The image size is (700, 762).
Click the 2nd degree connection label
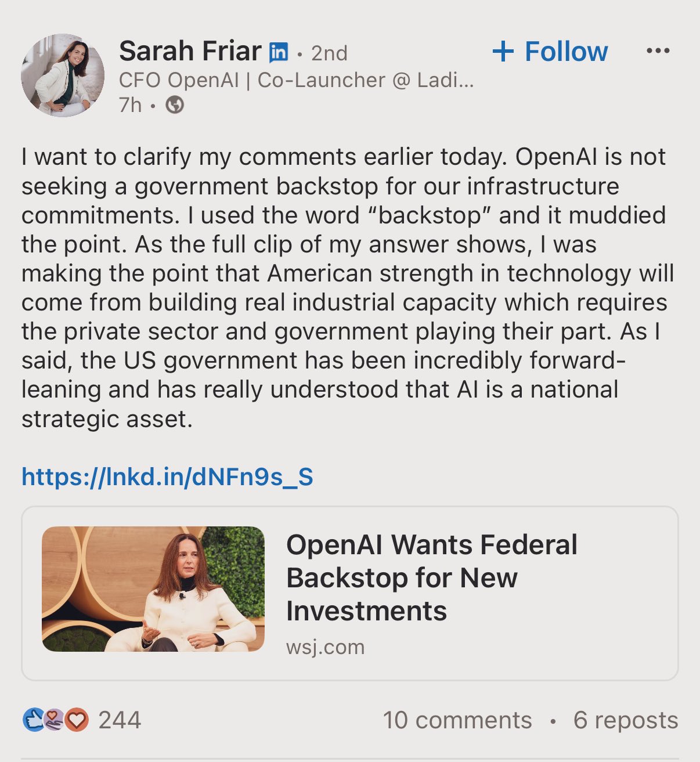coord(329,53)
